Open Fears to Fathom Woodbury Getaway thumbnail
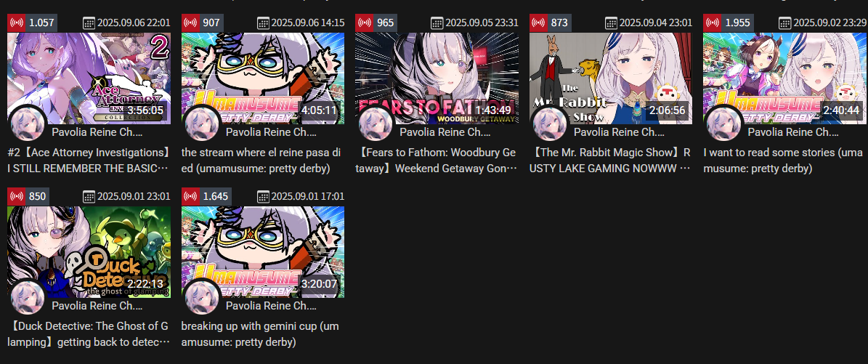The height and width of the screenshot is (364, 868). [437, 78]
